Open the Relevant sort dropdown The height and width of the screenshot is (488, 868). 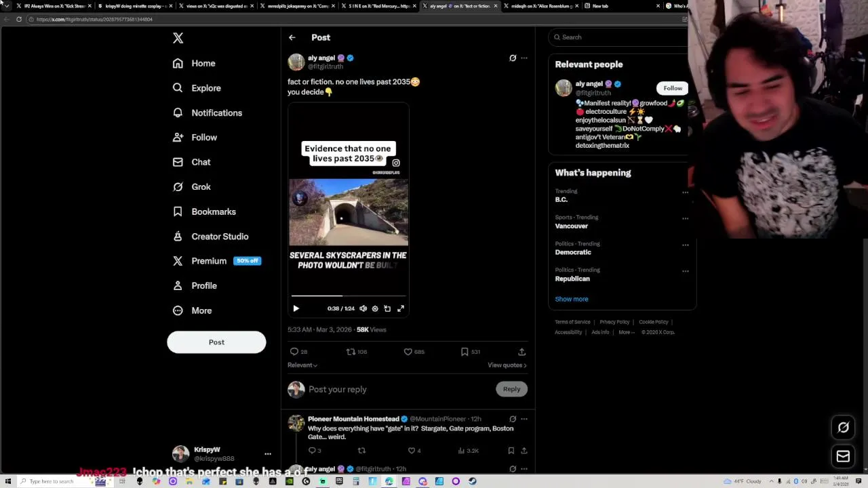(302, 365)
